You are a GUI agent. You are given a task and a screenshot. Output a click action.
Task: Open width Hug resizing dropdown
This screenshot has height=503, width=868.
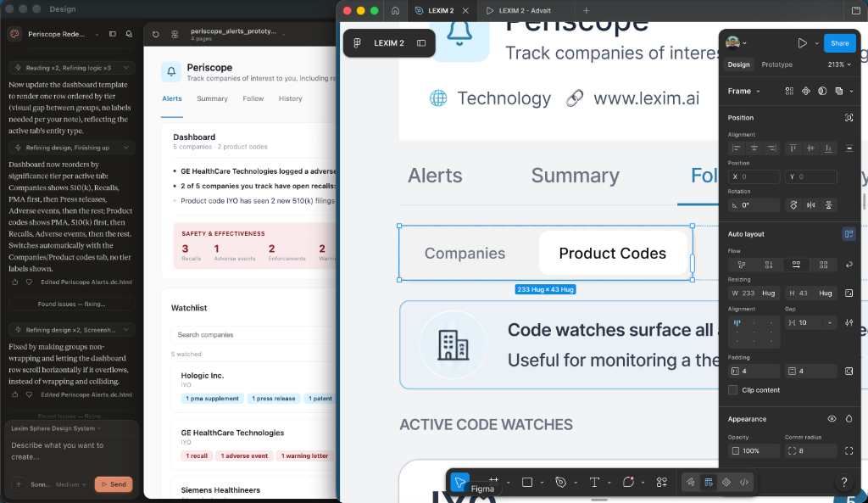point(768,293)
